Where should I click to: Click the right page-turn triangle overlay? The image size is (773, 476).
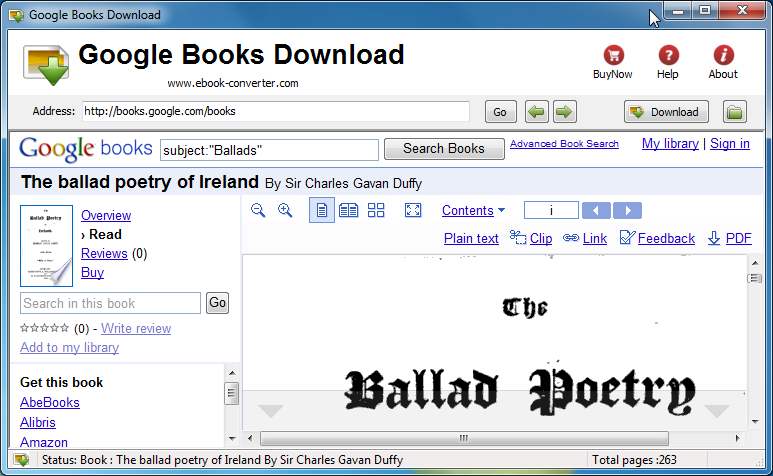[717, 410]
